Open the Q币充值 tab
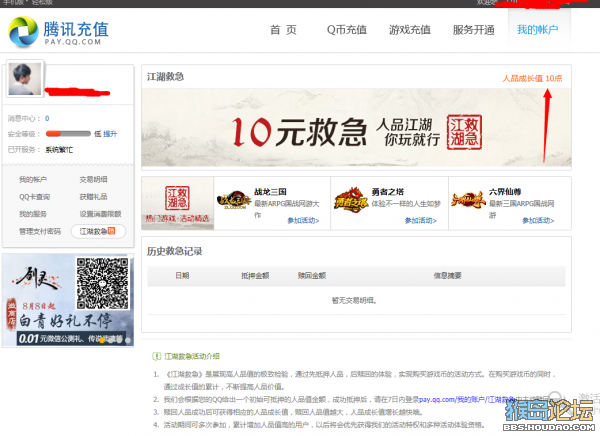This screenshot has width=600, height=436. pyautogui.click(x=347, y=30)
